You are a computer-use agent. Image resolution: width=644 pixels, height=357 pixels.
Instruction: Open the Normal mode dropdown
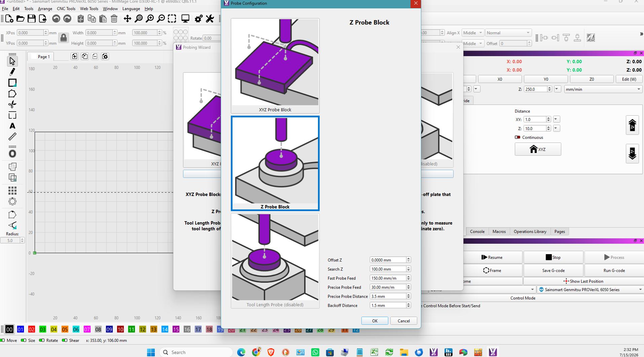coord(508,33)
